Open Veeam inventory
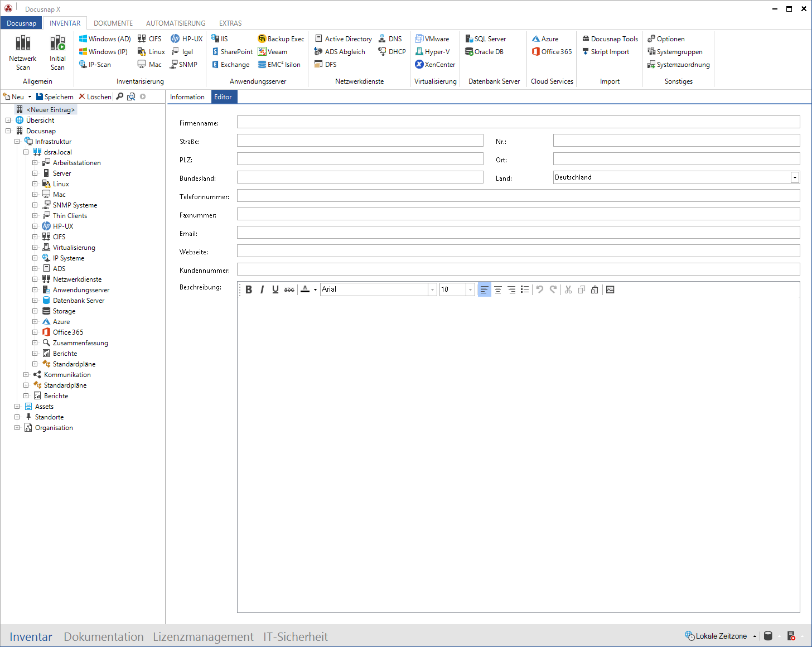The image size is (812, 647). coord(273,52)
